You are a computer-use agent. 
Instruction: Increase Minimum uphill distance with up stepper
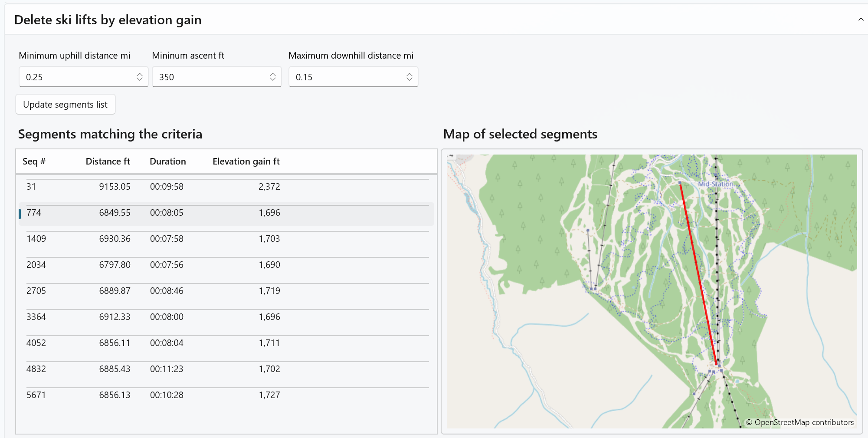(140, 74)
